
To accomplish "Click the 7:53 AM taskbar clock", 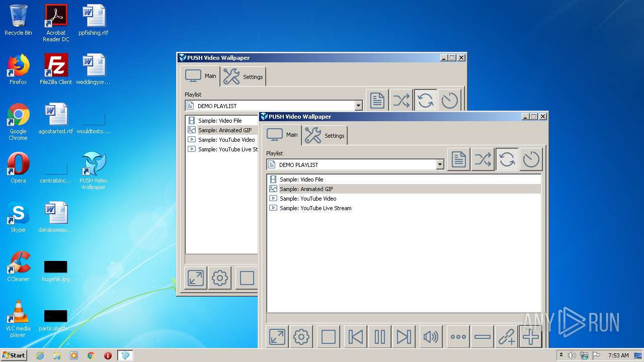I will coord(618,355).
